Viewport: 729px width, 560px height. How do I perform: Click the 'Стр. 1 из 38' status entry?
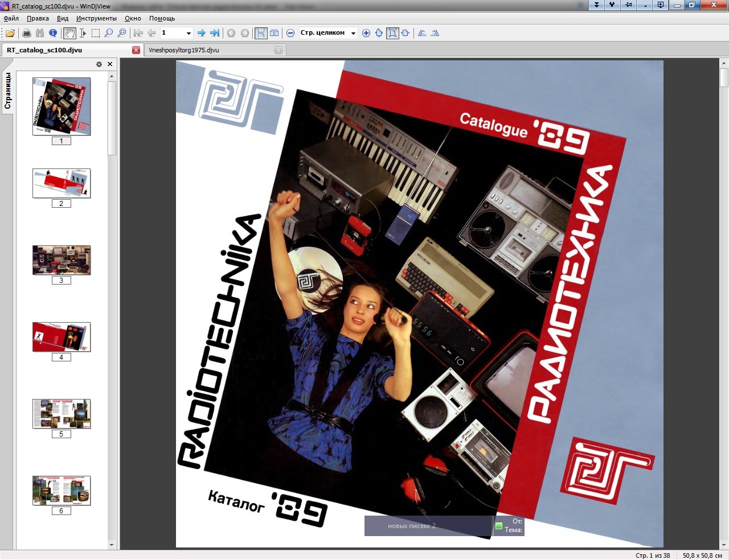[x=653, y=555]
